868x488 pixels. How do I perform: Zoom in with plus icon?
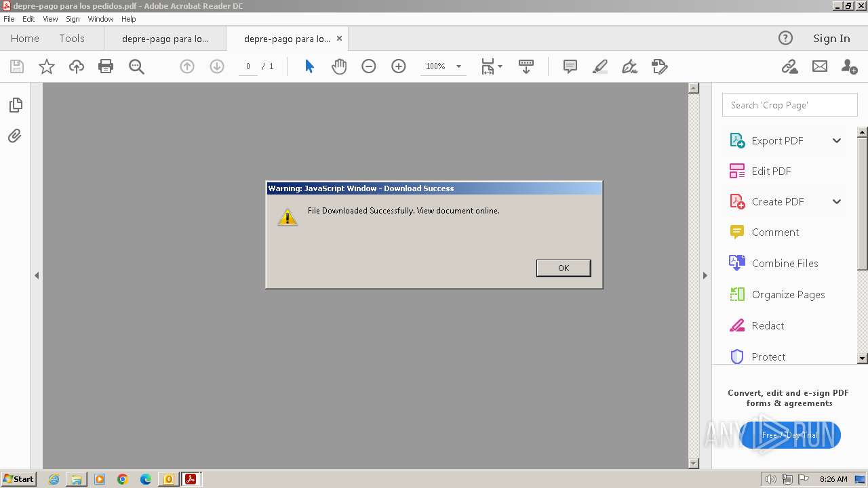pyautogui.click(x=399, y=66)
